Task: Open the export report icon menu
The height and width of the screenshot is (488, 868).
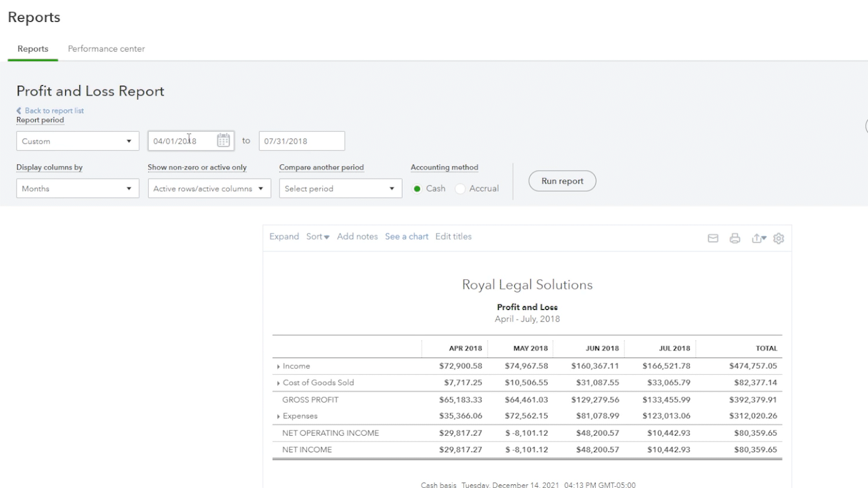Action: pyautogui.click(x=759, y=238)
